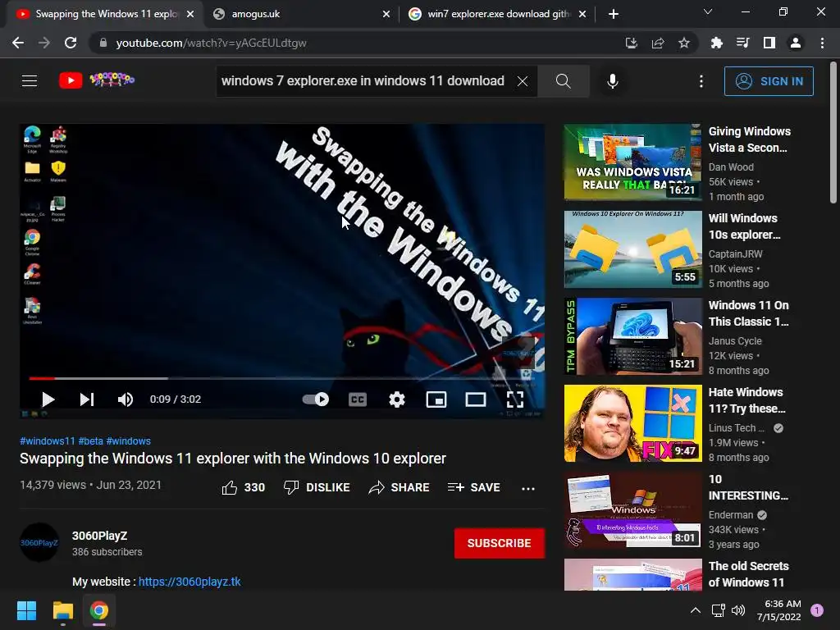Go back in browser history
Screen dimensions: 840x630
tap(18, 43)
